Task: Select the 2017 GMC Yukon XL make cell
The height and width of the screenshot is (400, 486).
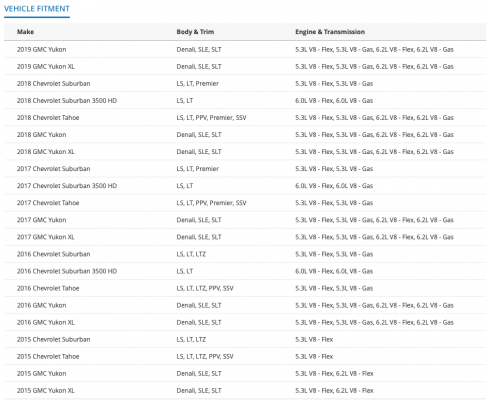Action: pos(46,237)
